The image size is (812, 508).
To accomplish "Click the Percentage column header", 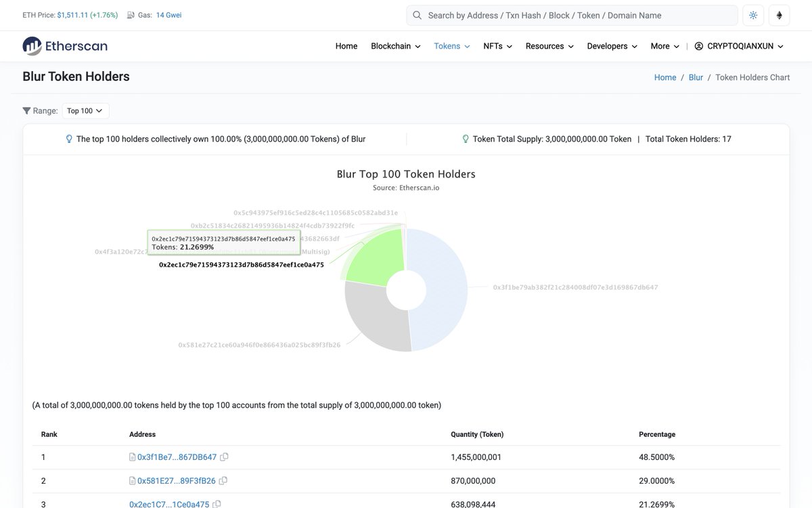I will pos(657,434).
